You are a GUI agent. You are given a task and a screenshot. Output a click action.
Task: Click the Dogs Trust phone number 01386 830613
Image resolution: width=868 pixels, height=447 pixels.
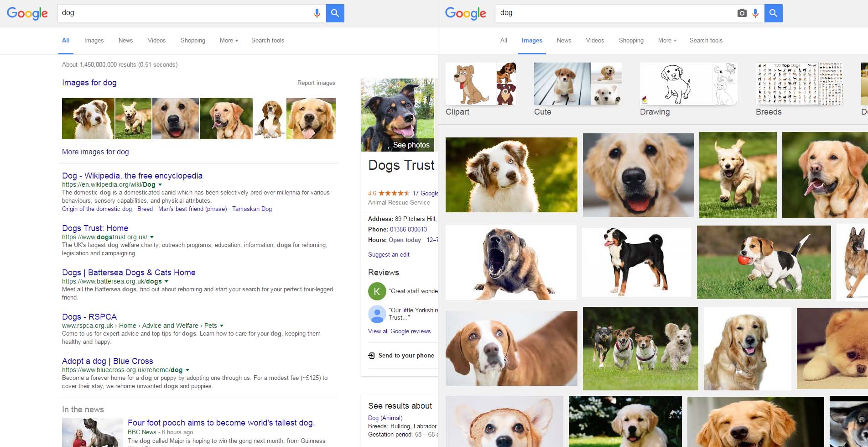tap(408, 230)
